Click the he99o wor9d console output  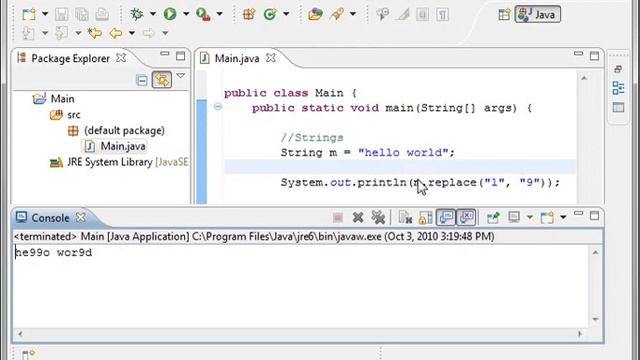(x=53, y=253)
